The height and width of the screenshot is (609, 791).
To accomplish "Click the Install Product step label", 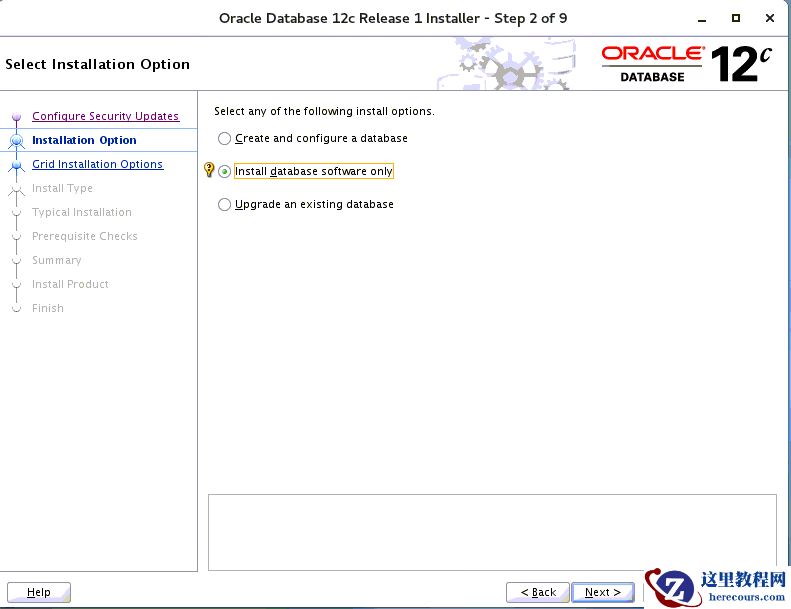I will coord(70,284).
